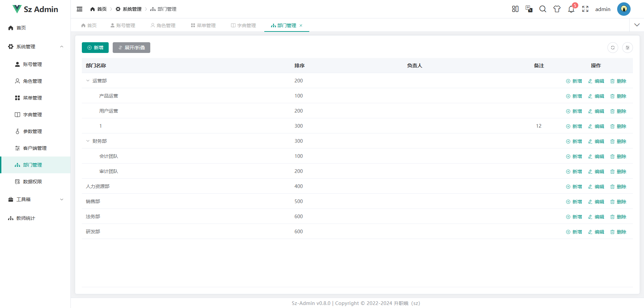This screenshot has height=308, width=644.
Task: Open the layout grid icon in the header
Action: pos(515,9)
